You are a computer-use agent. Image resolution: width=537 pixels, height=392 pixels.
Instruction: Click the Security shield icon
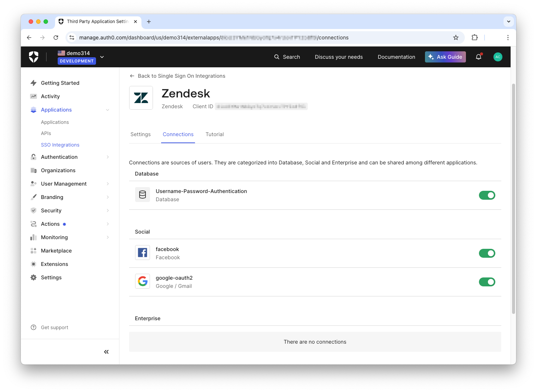[33, 211]
